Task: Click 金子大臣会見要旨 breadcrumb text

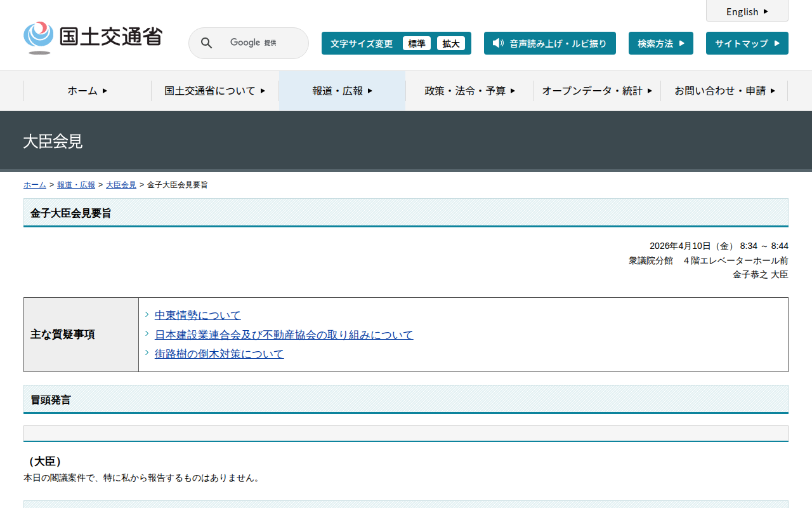Action: 178,185
